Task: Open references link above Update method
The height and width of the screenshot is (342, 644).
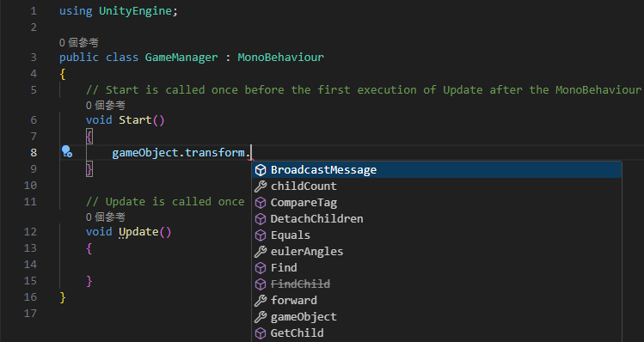Action: [106, 217]
